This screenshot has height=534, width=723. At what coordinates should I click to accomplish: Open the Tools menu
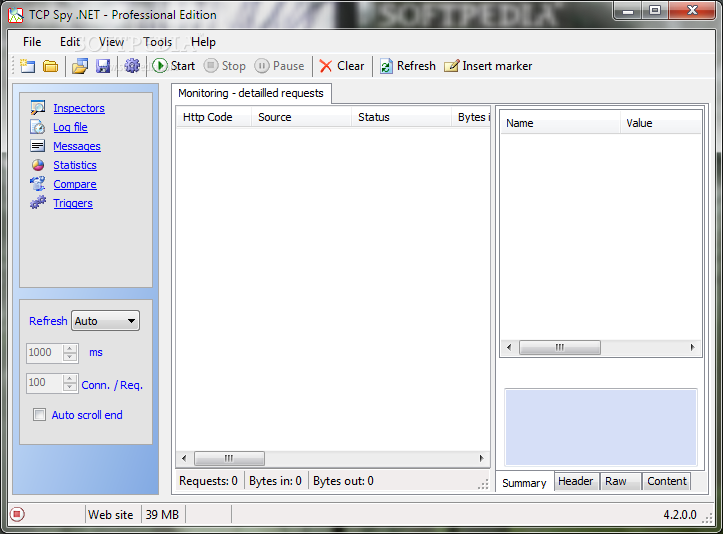157,42
